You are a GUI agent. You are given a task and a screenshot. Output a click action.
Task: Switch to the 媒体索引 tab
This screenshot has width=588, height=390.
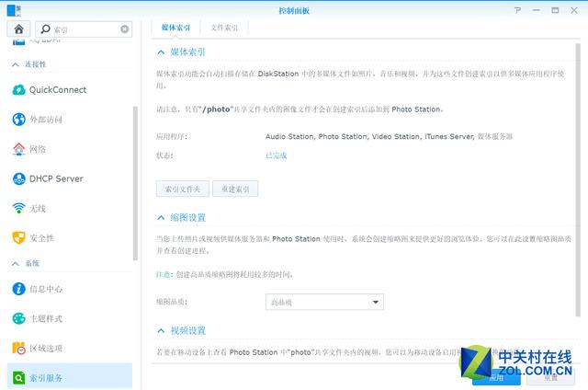tap(175, 28)
